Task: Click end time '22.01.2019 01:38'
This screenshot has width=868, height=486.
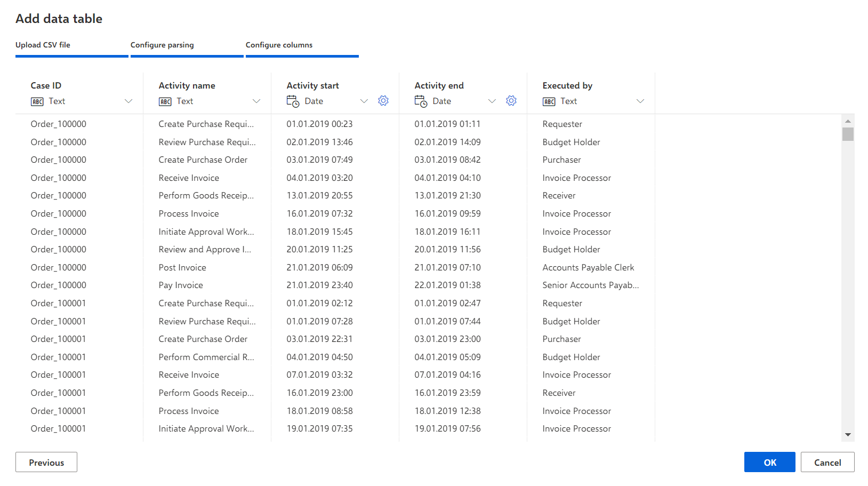Action: tap(447, 285)
